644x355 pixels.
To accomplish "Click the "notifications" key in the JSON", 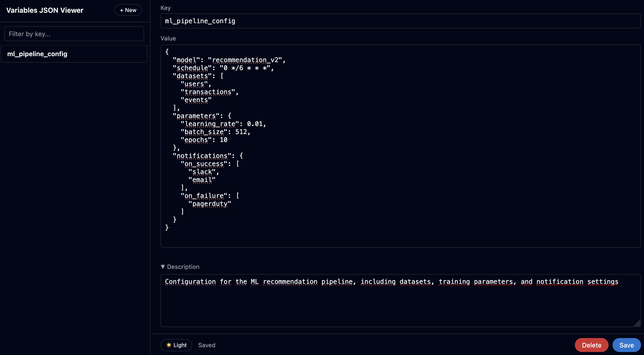I will click(x=202, y=156).
